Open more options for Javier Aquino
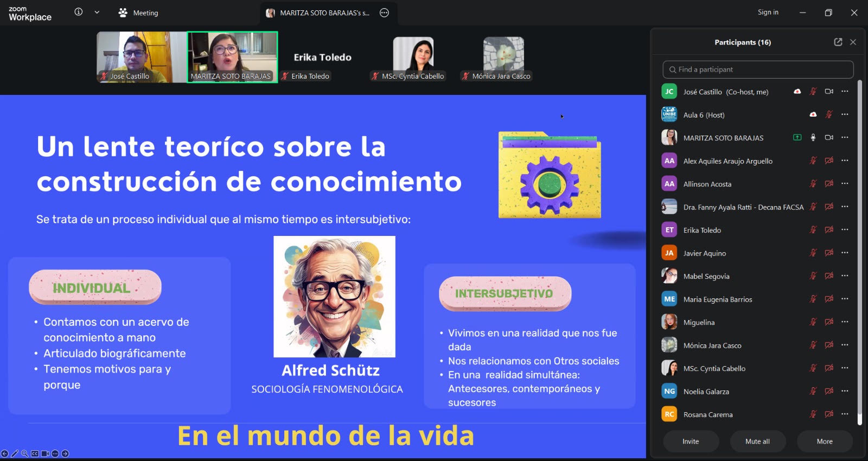 point(845,253)
